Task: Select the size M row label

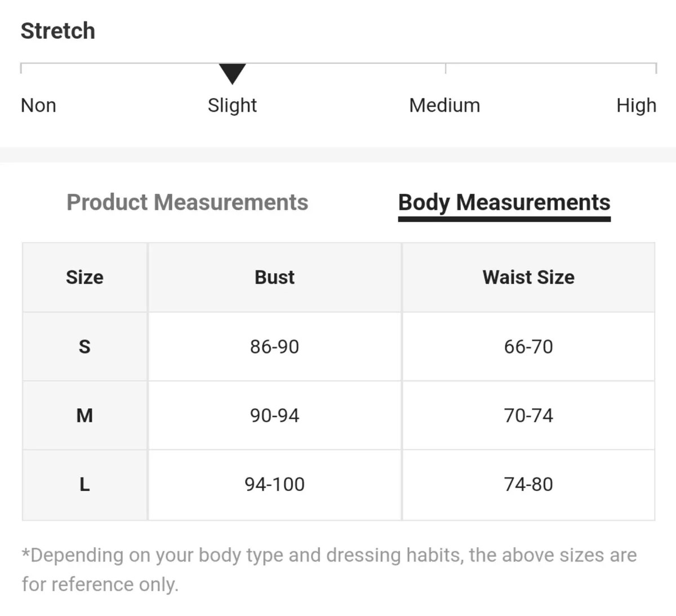Action: [84, 415]
